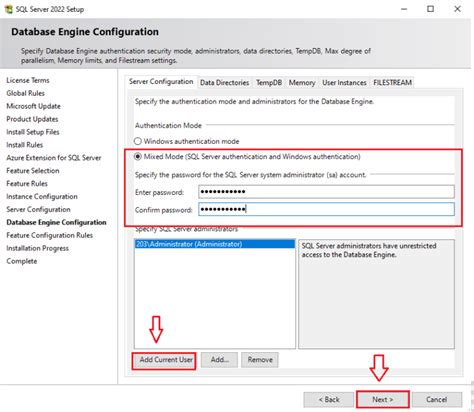Select Mixed Mode authentication radio button

coord(138,156)
